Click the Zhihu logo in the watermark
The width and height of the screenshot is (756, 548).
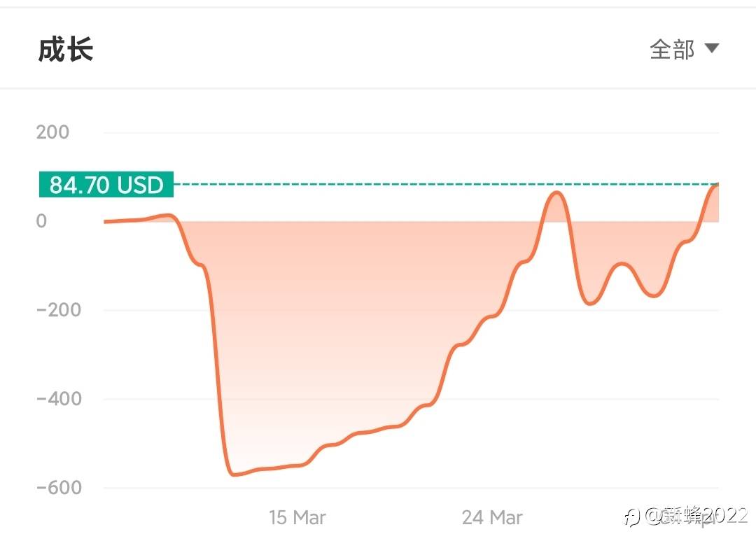click(x=631, y=517)
